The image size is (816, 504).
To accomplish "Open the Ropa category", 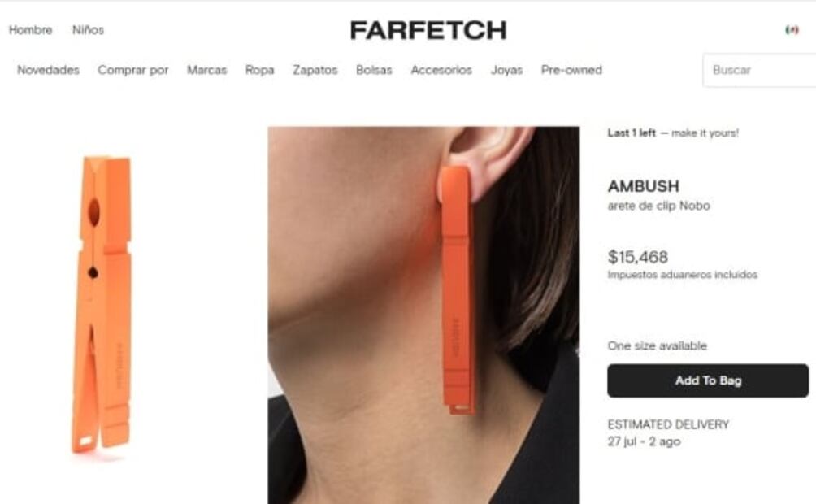I will pyautogui.click(x=260, y=70).
